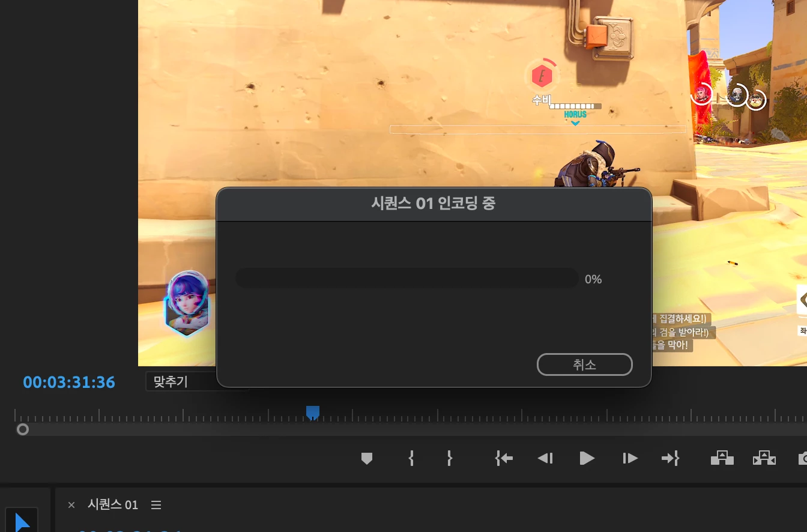Click the encoding progress bar
The image size is (807, 532).
[407, 279]
